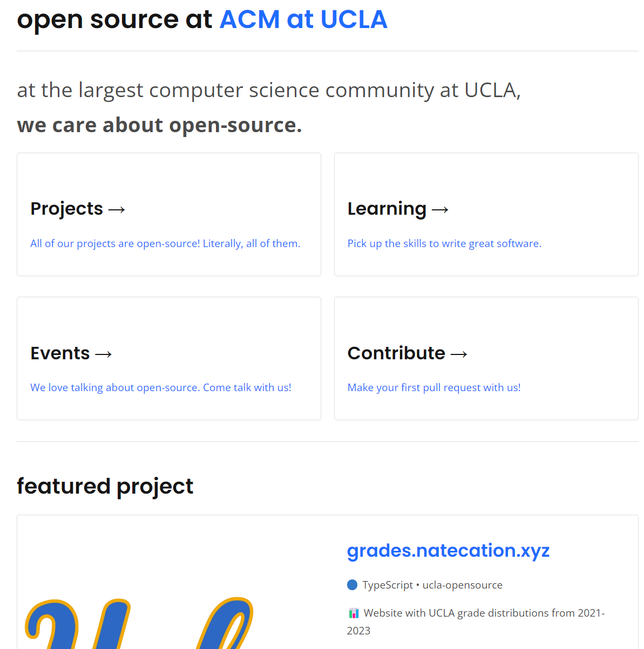644x649 pixels.
Task: Click 'Pick up the skills to write great software'
Action: (x=444, y=243)
